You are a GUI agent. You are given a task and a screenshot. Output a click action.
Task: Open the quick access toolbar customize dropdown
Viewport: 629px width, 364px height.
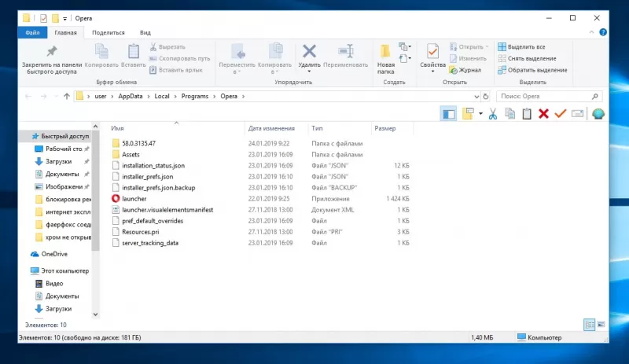(x=63, y=17)
